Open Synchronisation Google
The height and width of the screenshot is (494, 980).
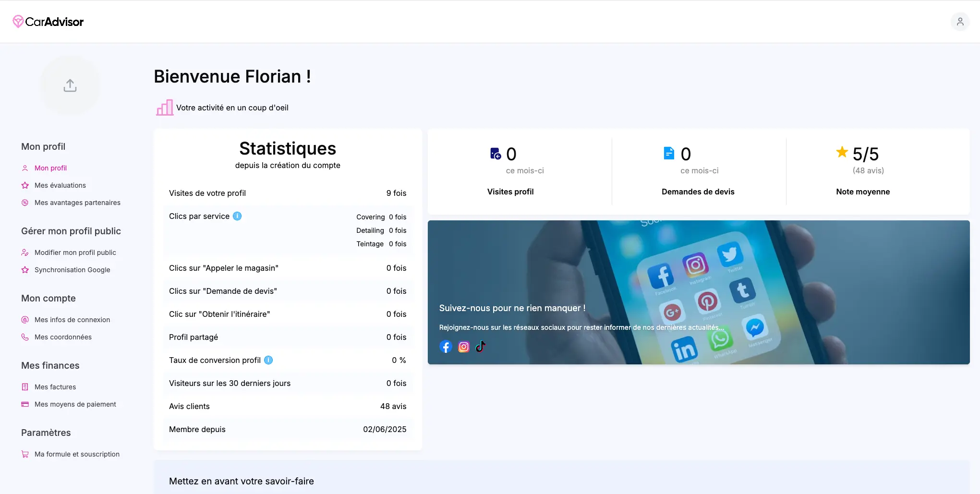(x=72, y=270)
